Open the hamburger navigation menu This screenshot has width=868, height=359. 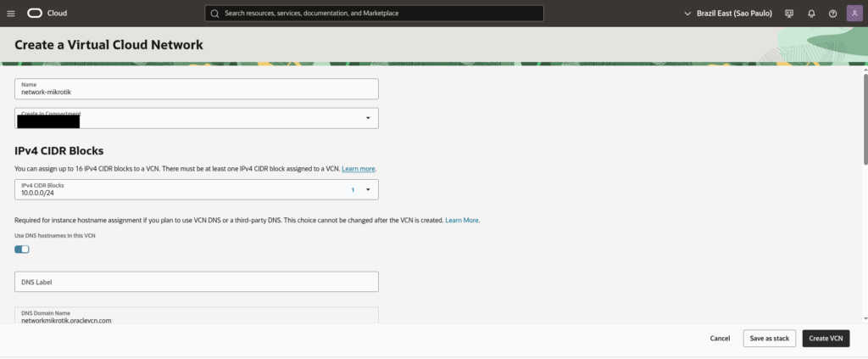coord(11,14)
